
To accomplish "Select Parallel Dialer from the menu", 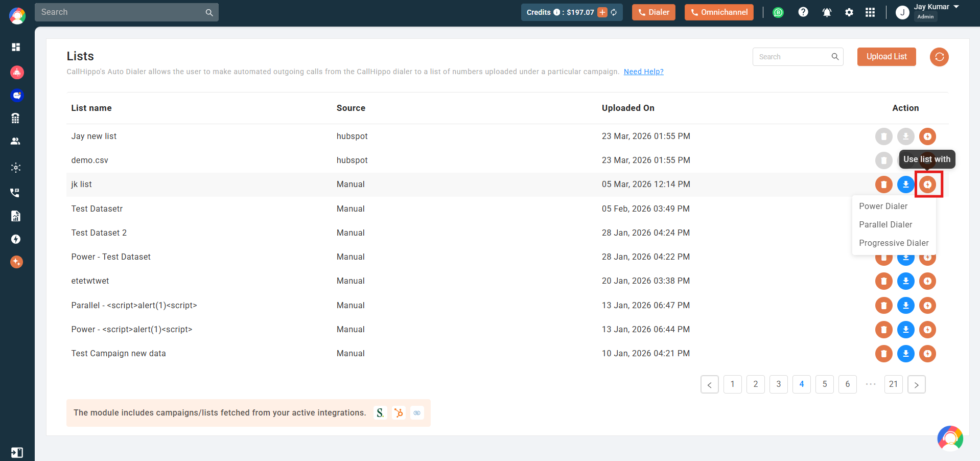I will [885, 224].
